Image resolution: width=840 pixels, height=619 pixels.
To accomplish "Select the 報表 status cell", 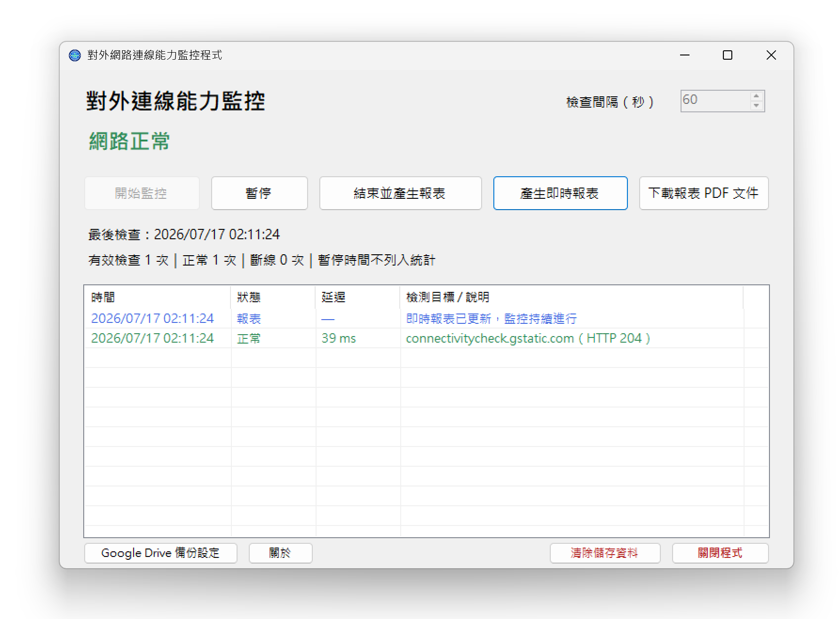I will 249,319.
